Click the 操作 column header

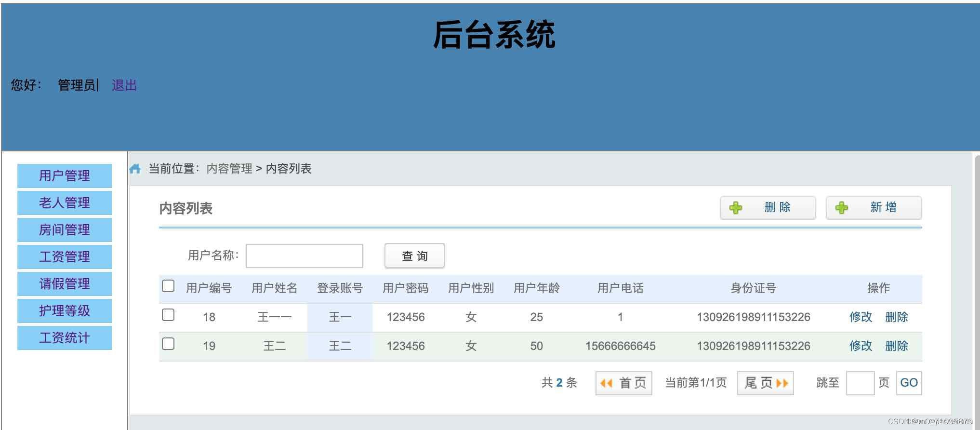(879, 288)
